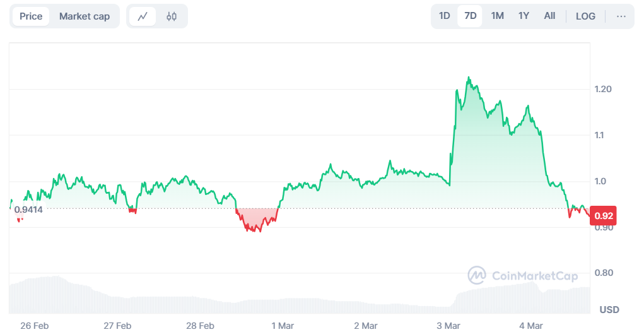Screen dimensions: 644x332
Task: Select the Price tab
Action: [x=31, y=16]
